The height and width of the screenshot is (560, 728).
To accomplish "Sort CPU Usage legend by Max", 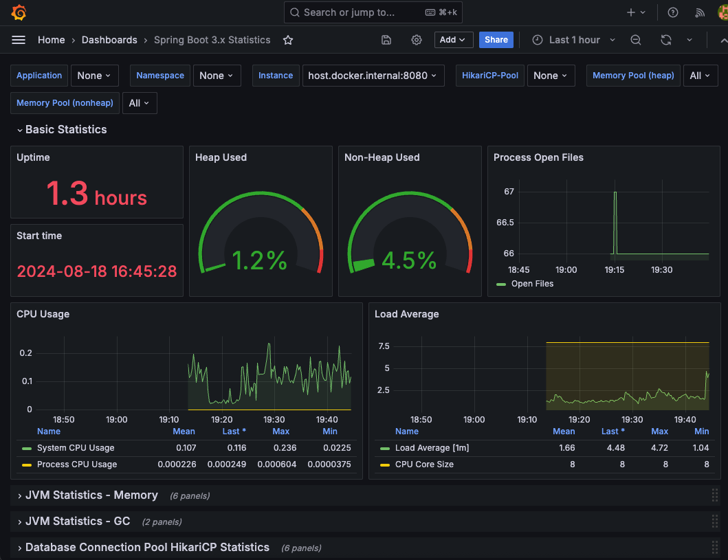I will (281, 432).
